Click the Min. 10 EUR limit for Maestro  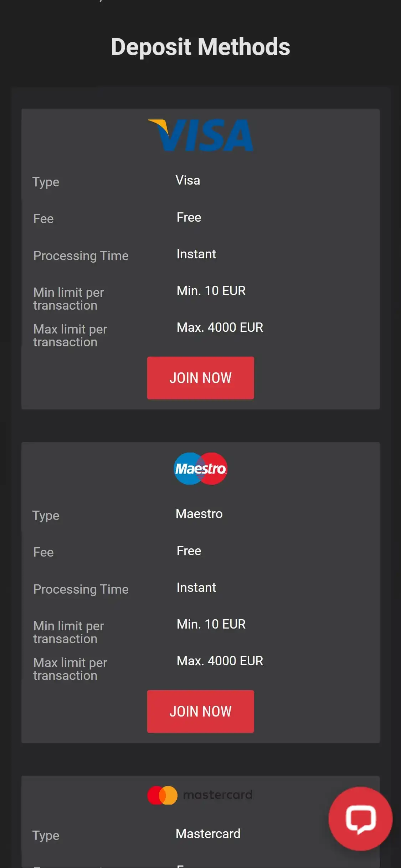click(211, 624)
